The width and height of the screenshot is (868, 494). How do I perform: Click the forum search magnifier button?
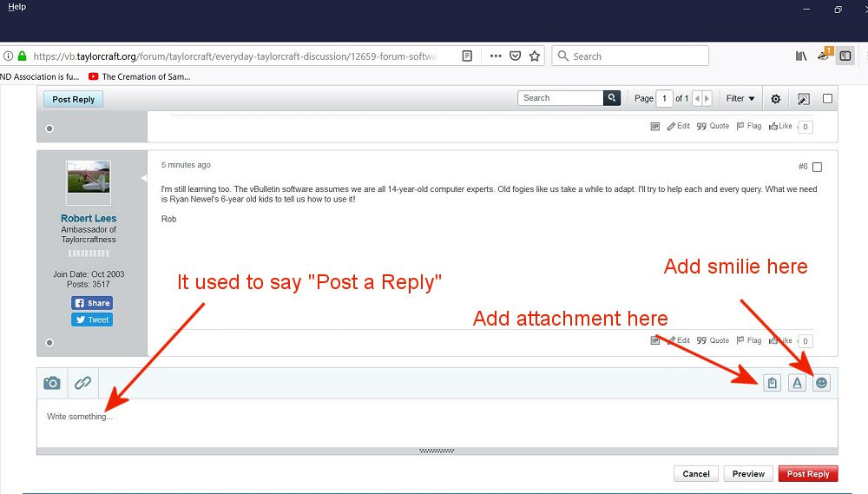click(x=613, y=98)
